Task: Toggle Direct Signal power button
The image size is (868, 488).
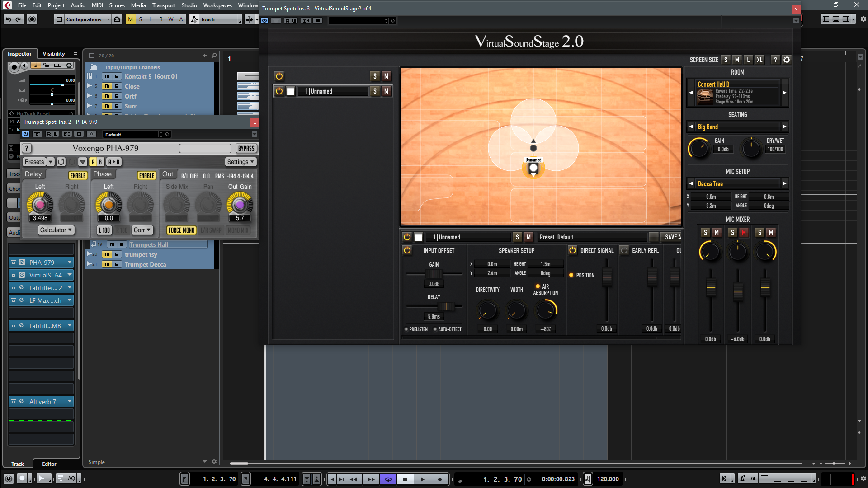Action: click(572, 250)
